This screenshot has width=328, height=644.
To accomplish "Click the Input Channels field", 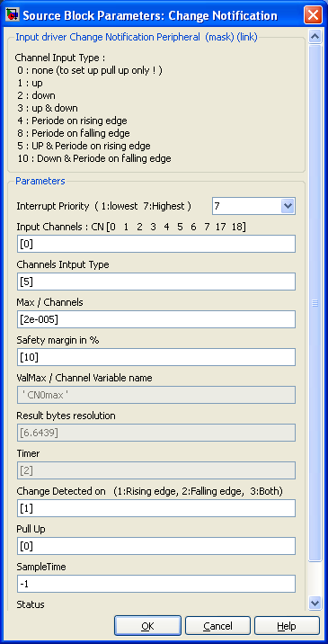I will click(x=156, y=244).
